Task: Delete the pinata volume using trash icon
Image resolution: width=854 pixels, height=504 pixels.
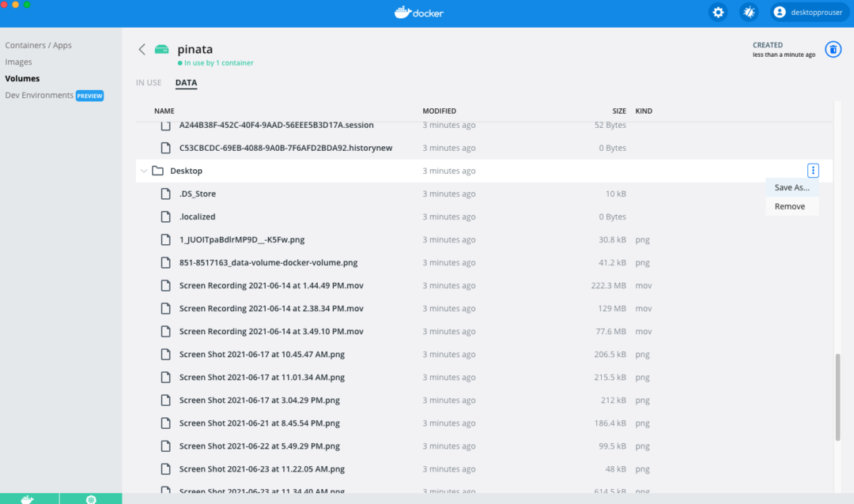Action: click(833, 49)
